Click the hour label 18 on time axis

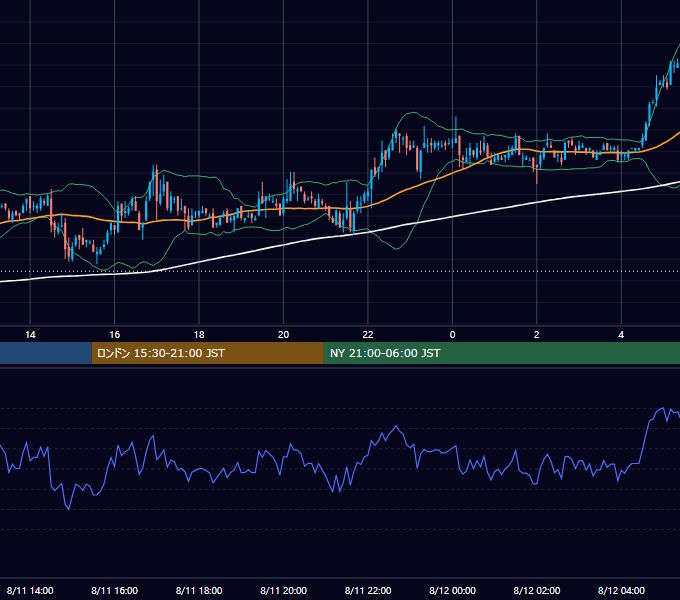199,335
